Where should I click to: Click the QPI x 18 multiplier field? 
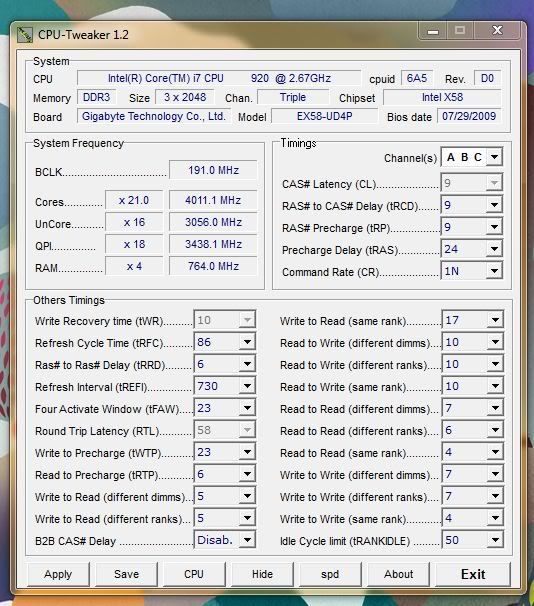(134, 244)
